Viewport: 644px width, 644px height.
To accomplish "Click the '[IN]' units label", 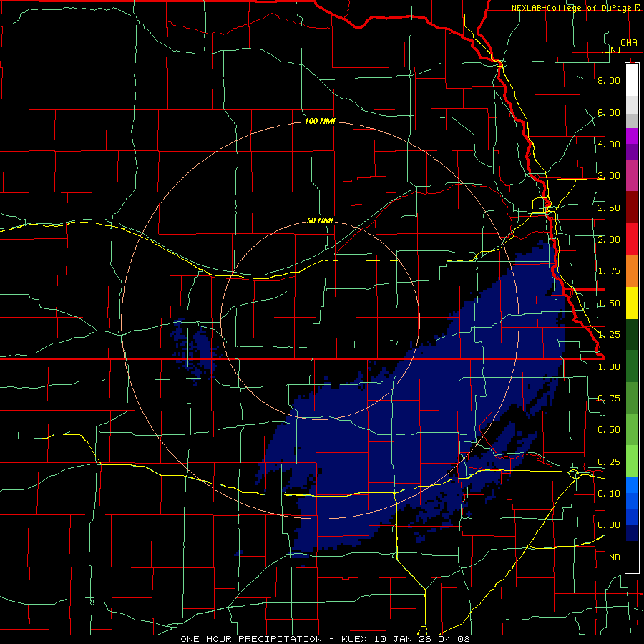I will point(611,49).
